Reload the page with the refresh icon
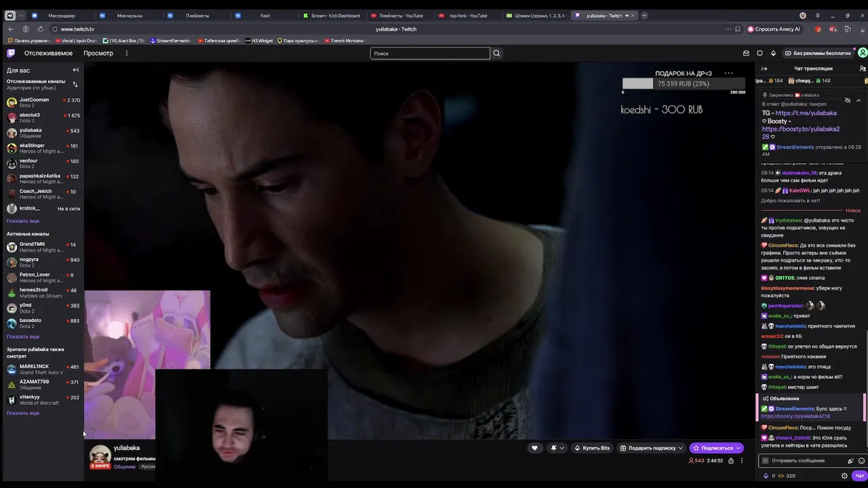 click(x=41, y=29)
